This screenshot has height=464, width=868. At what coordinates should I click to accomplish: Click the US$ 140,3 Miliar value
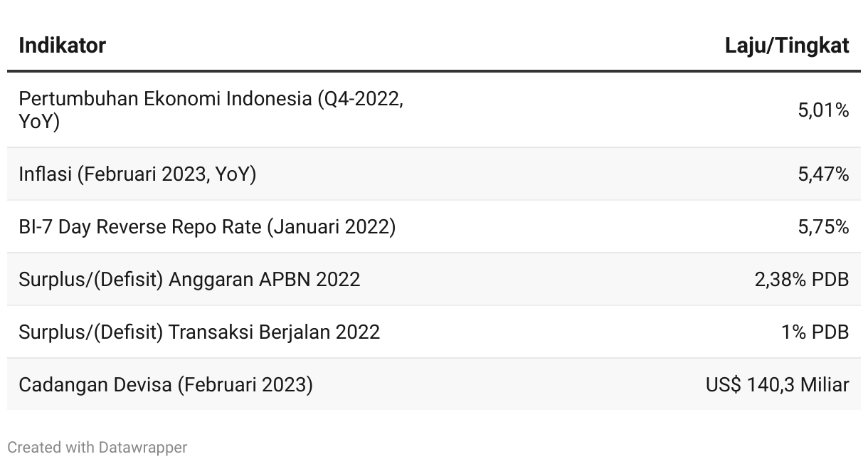pos(778,384)
